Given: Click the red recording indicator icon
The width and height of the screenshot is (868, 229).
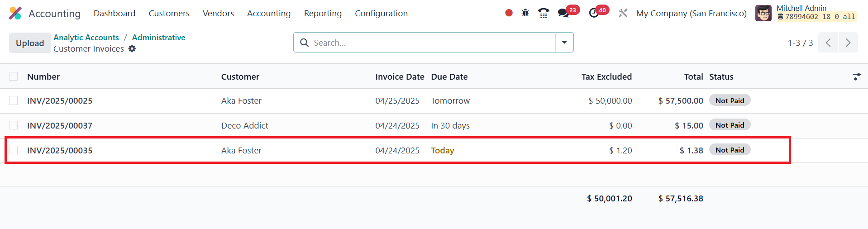Looking at the screenshot, I should (509, 13).
